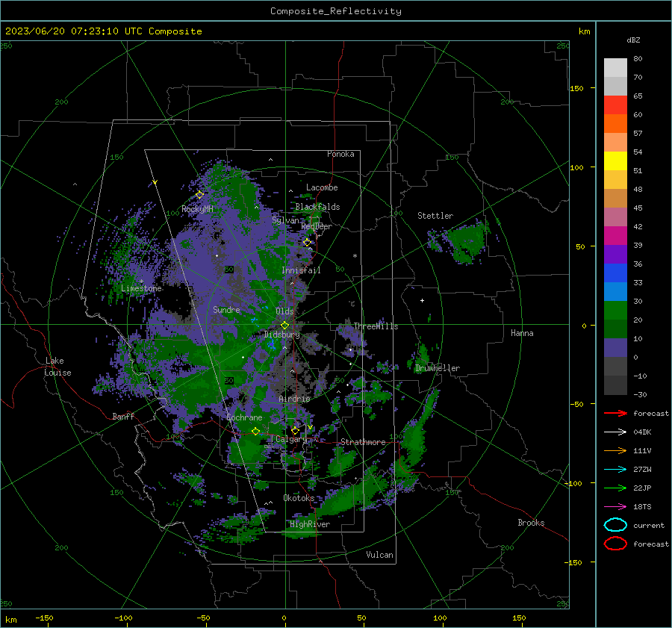This screenshot has width=672, height=628.
Task: Click the Drumheller town label
Action: point(437,368)
